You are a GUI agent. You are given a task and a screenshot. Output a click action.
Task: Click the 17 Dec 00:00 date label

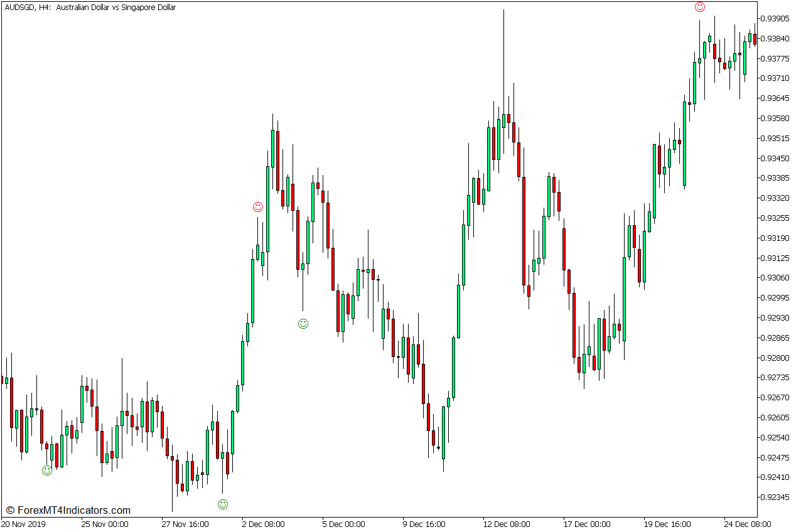(x=586, y=524)
